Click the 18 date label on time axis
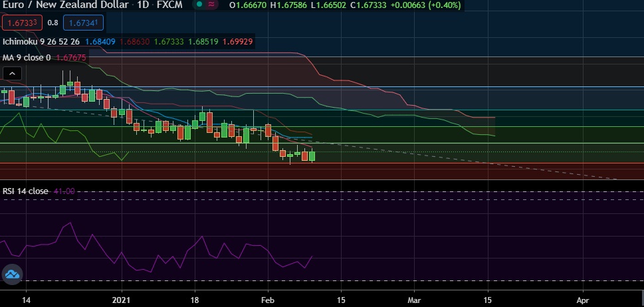The width and height of the screenshot is (644, 307). (195, 300)
